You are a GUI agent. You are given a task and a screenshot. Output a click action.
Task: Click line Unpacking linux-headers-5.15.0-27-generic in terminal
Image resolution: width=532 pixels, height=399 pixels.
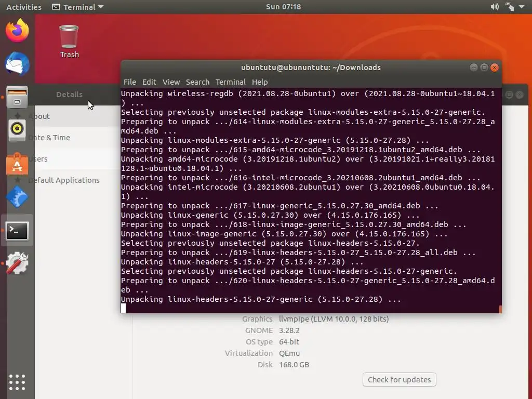[x=261, y=299]
